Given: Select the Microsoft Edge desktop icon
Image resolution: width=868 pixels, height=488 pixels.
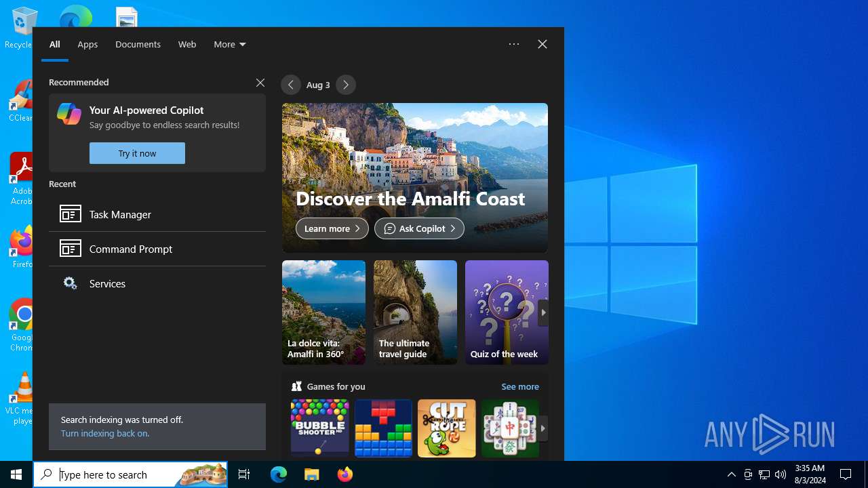Looking at the screenshot, I should tap(75, 16).
